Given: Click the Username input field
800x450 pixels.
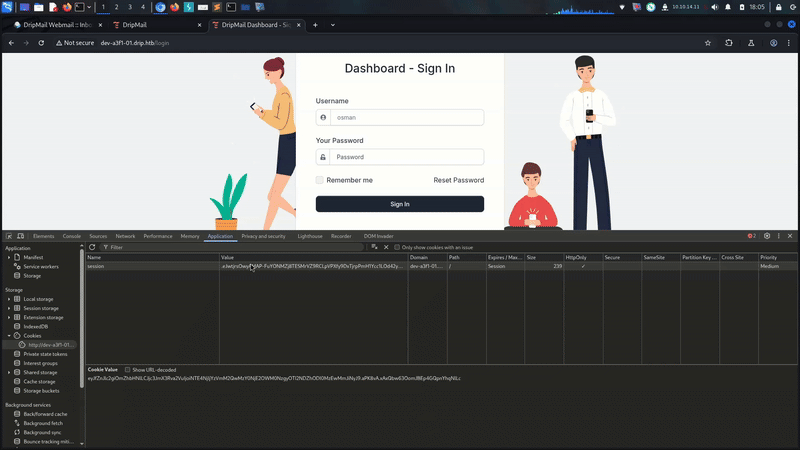Looking at the screenshot, I should [408, 117].
